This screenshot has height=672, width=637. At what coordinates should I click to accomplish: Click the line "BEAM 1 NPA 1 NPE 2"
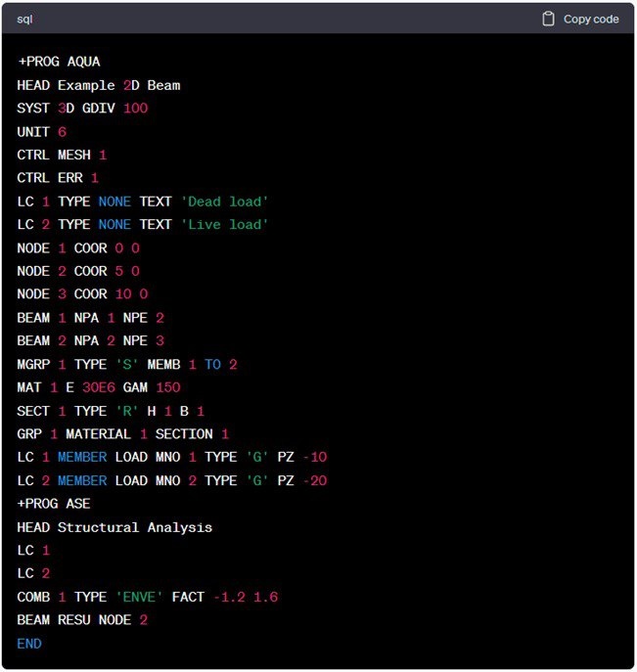tap(90, 318)
